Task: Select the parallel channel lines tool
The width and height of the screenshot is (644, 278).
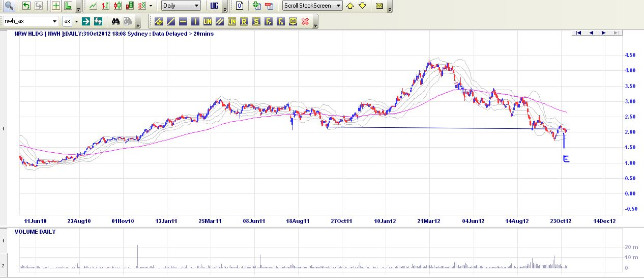Action: pos(219,21)
